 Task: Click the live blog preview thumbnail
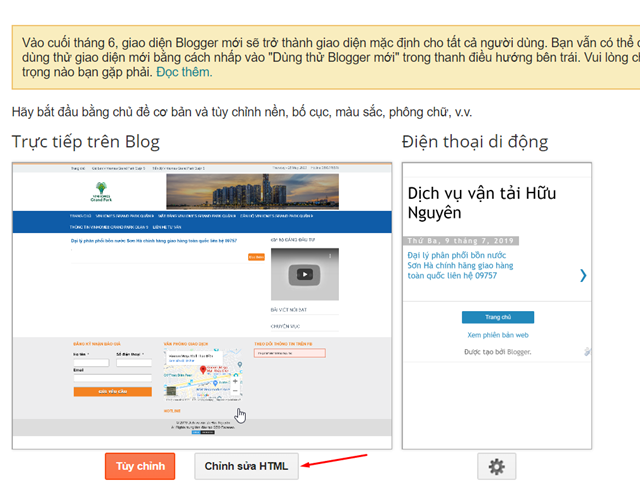(202, 306)
